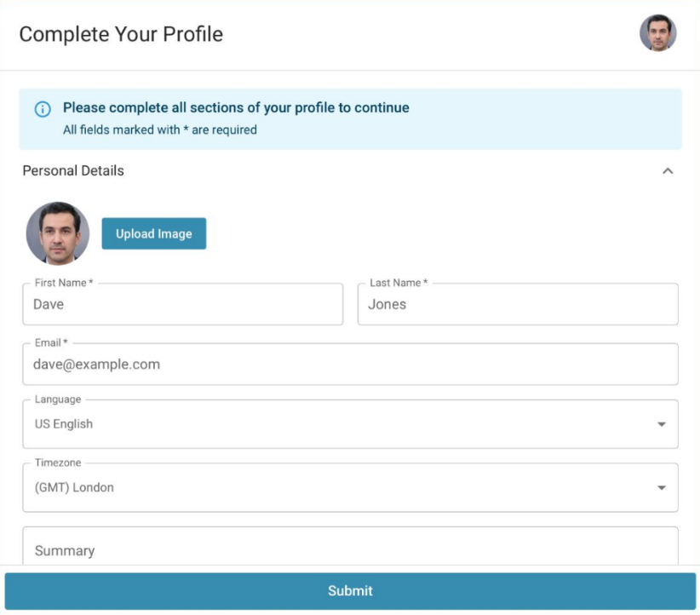Select the large profile photo thumbnail
Viewport: 700px width, 615px height.
point(58,233)
